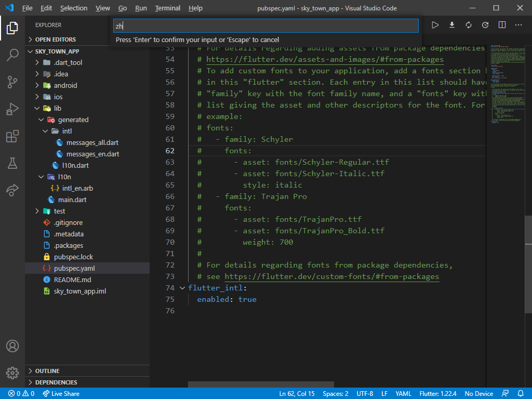
Task: Click the VS Code logo icon
Action: pyautogui.click(x=9, y=8)
